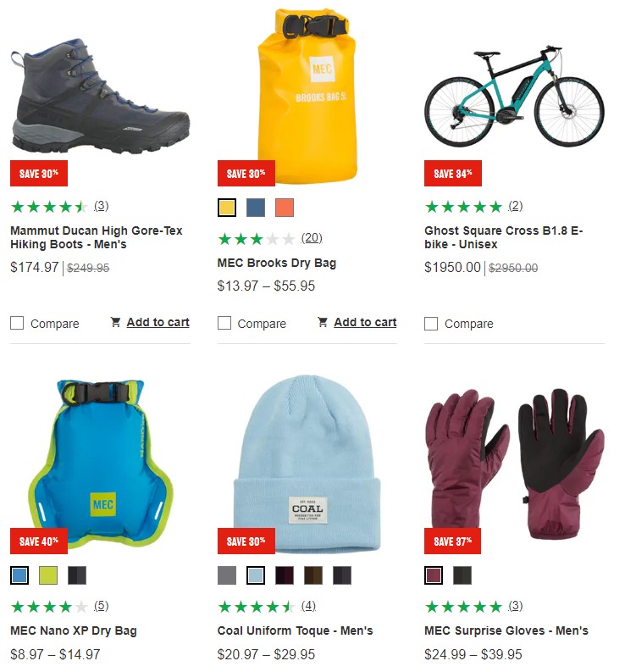Check Compare for Mammut Ducan hiking boots
The width and height of the screenshot is (625, 672).
tap(17, 323)
